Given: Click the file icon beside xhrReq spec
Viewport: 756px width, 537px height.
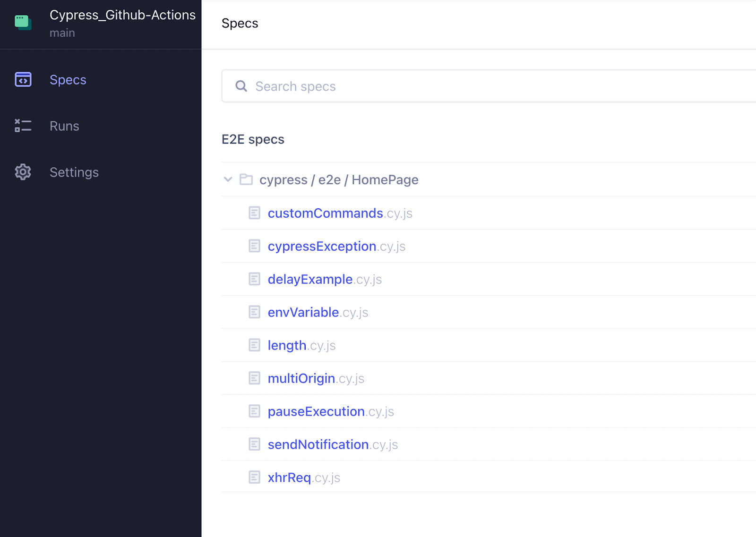Looking at the screenshot, I should point(254,477).
